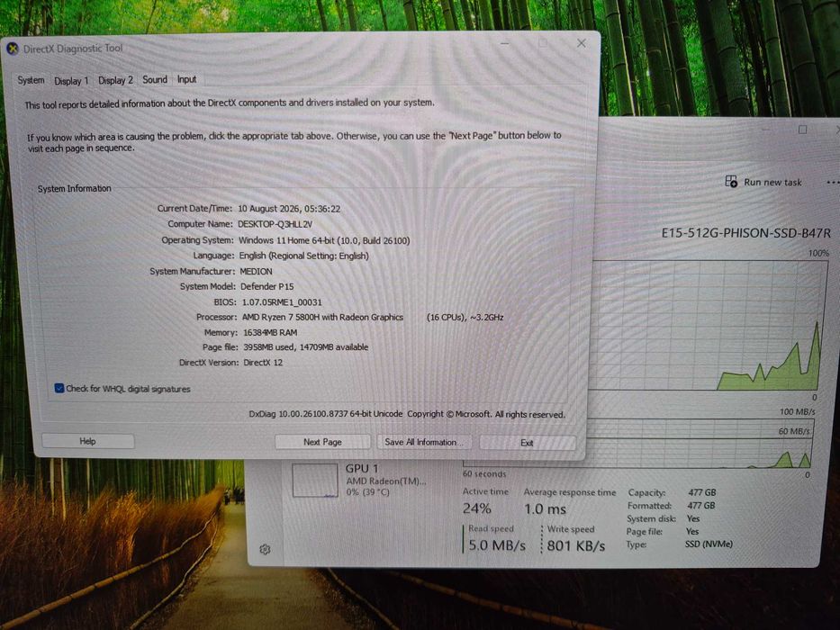Click the Average response time value 1.0 ms
This screenshot has height=630, width=840.
click(545, 508)
